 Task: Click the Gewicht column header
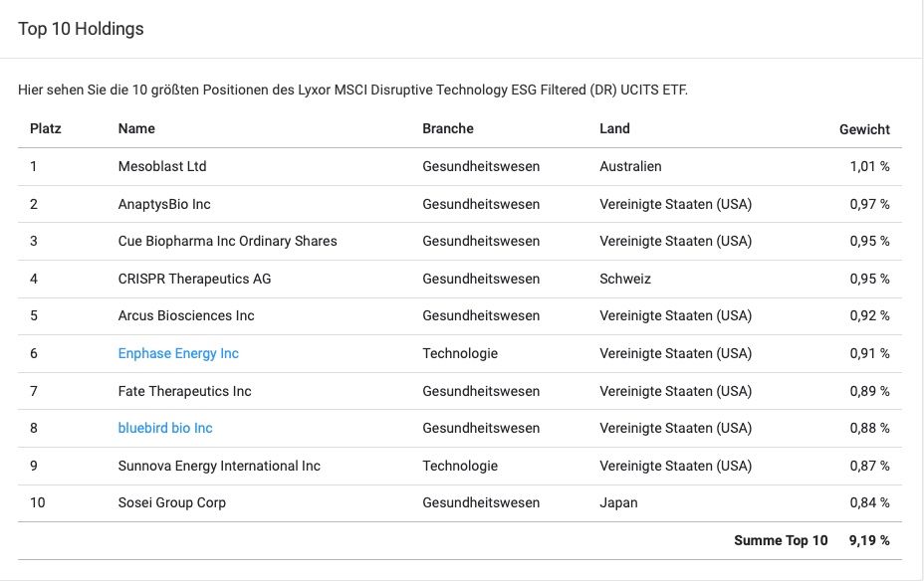tap(864, 129)
